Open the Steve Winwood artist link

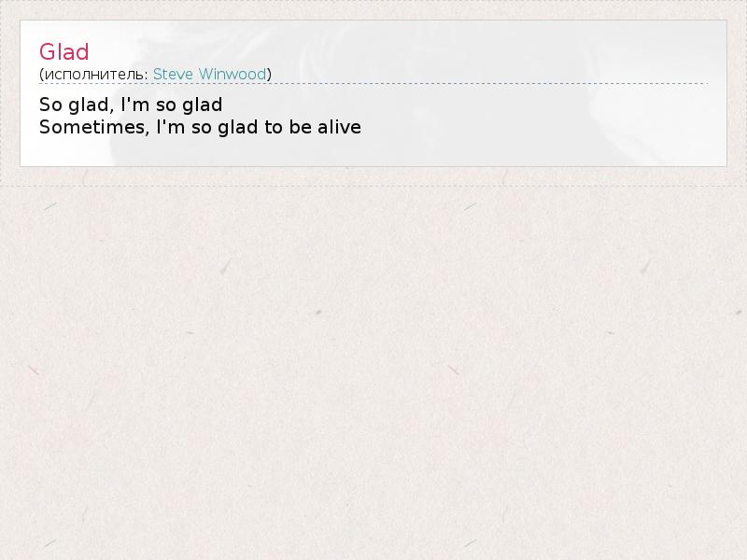[209, 75]
